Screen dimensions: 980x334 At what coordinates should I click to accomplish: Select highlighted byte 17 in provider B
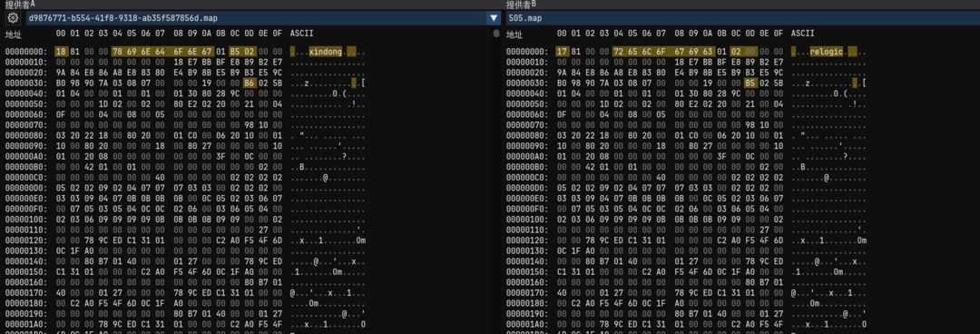tap(562, 53)
